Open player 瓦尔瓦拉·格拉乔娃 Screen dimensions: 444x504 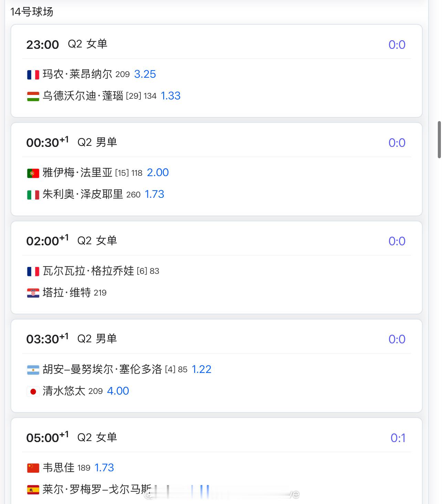coord(88,271)
